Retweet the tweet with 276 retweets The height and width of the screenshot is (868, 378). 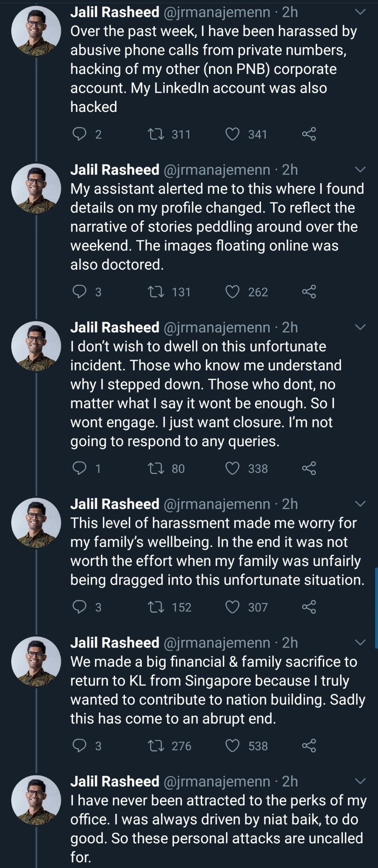pos(154,746)
